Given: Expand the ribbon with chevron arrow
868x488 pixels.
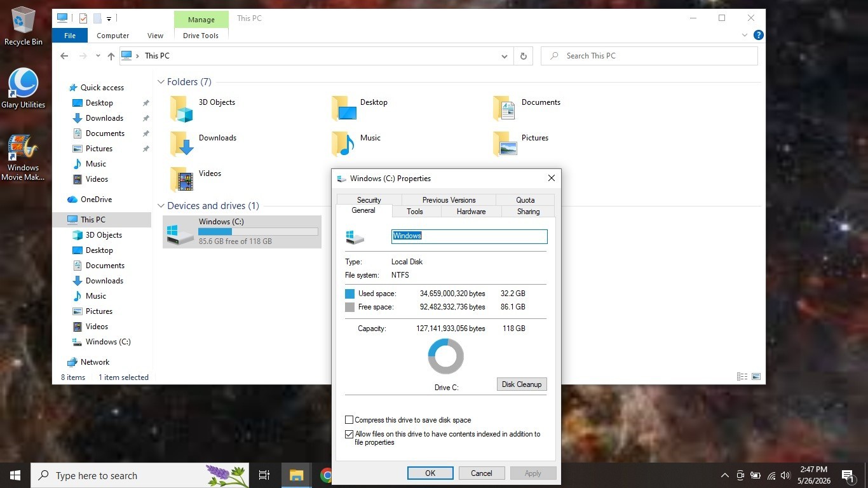Looking at the screenshot, I should point(745,36).
